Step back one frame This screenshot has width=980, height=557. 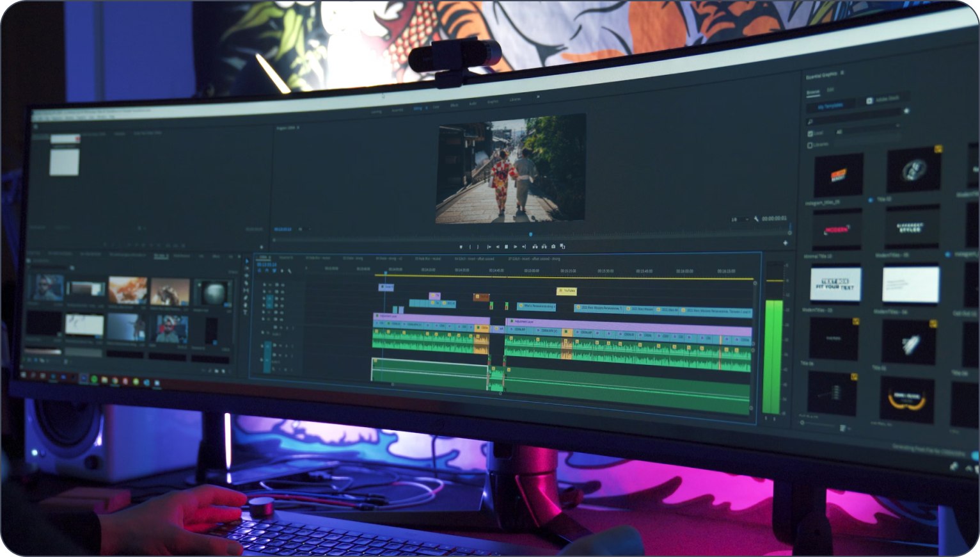pos(498,246)
